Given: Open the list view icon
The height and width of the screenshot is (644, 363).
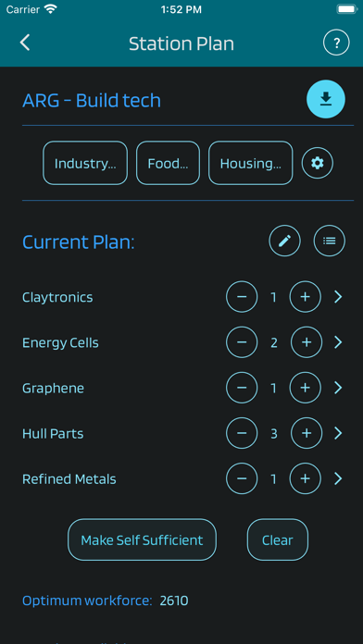Looking at the screenshot, I should coord(330,241).
